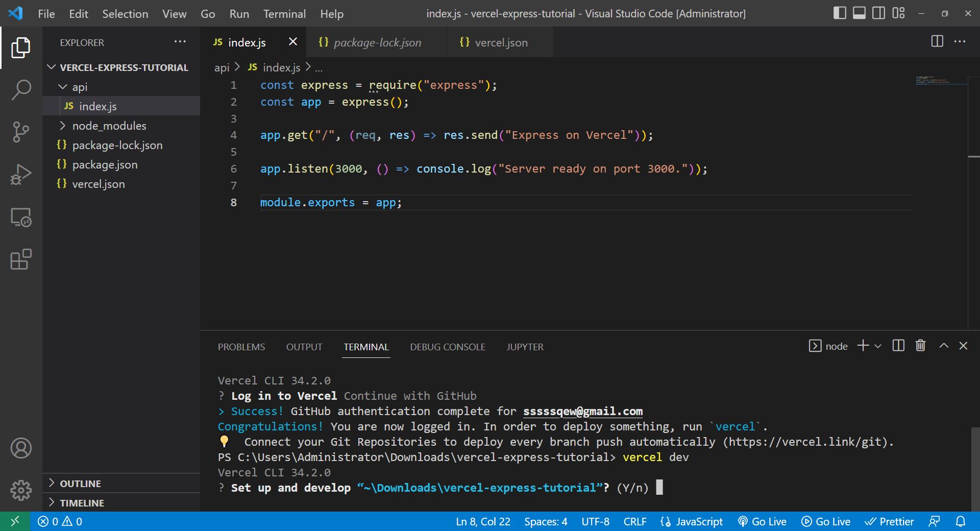Expand the TIMELINE section
Viewport: 980px width, 531px height.
pyautogui.click(x=121, y=502)
